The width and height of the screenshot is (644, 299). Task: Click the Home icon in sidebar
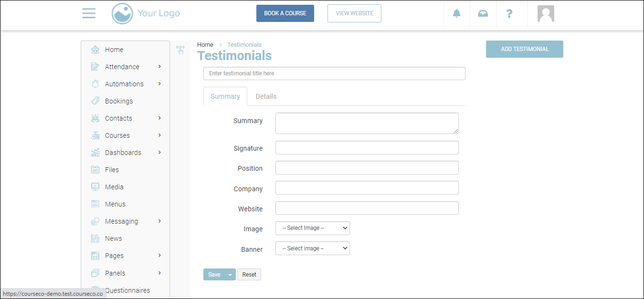click(x=95, y=50)
